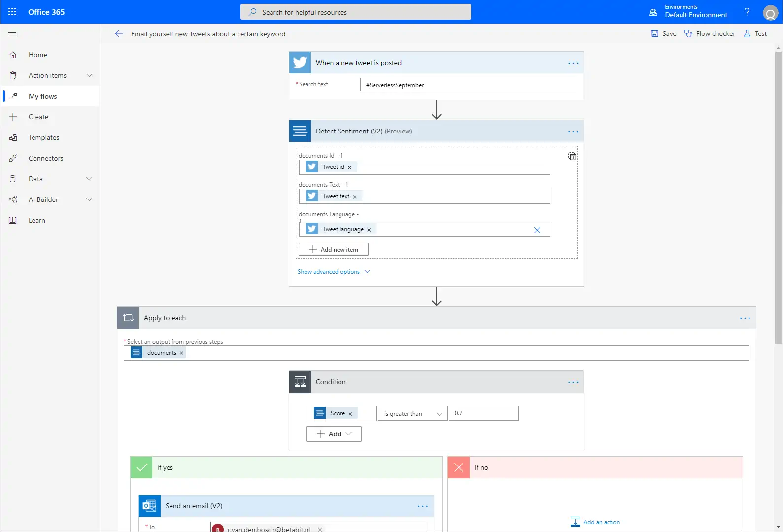Viewport: 783px width, 532px height.
Task: Click the Twitter trigger icon in the header
Action: (300, 63)
